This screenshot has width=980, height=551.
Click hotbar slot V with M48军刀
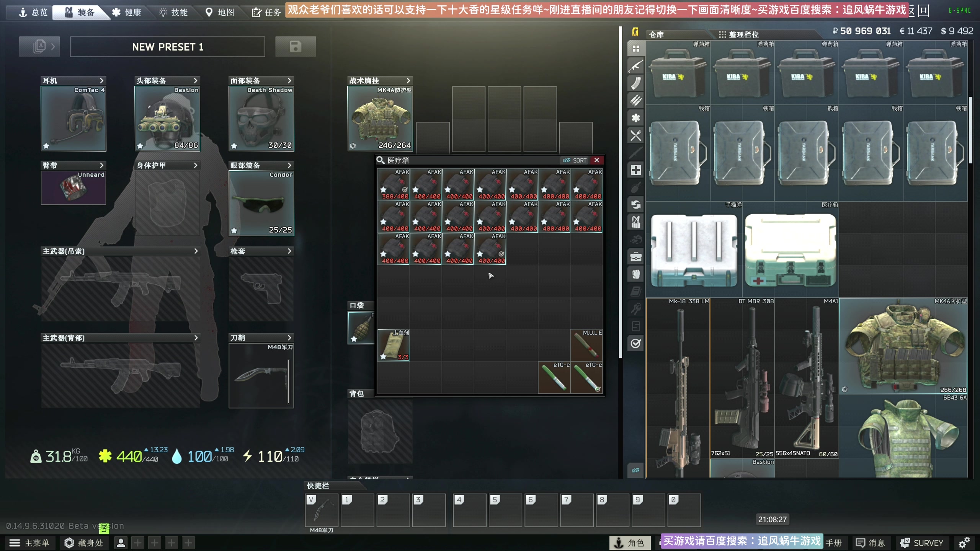(322, 510)
